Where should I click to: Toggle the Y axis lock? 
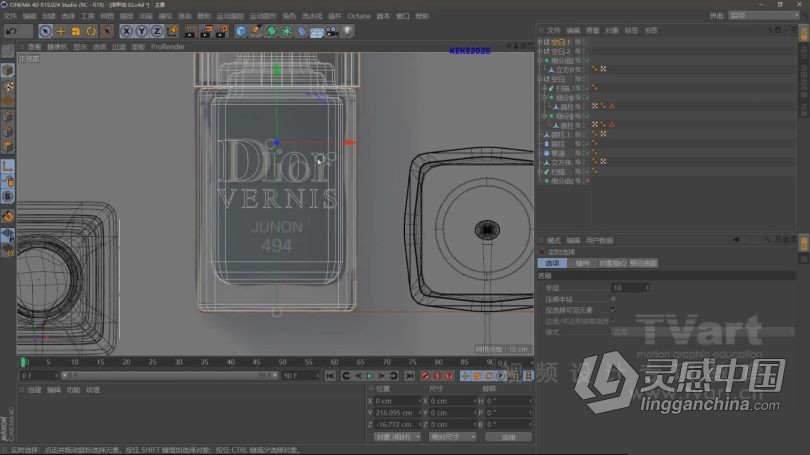(x=141, y=32)
